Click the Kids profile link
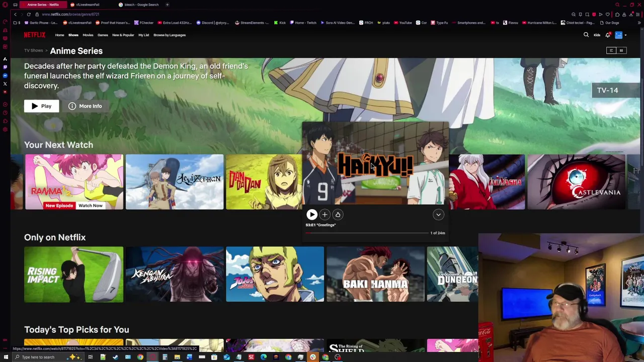 [597, 35]
